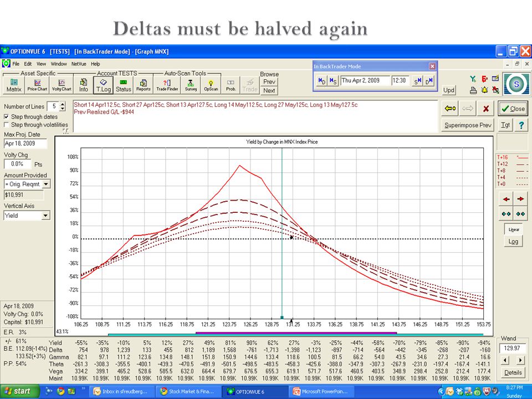Click the Max Proj. Date field

point(25,143)
